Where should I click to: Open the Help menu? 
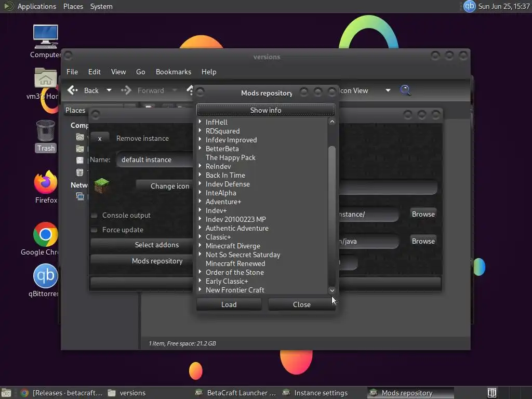tap(209, 72)
